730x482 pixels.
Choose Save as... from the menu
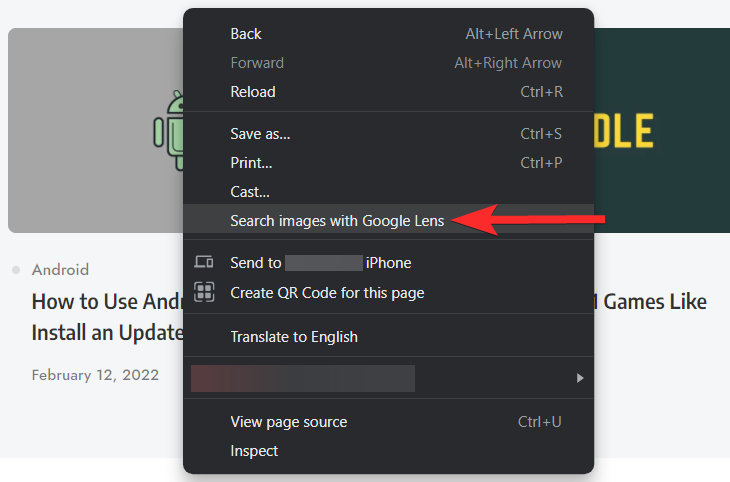point(260,134)
